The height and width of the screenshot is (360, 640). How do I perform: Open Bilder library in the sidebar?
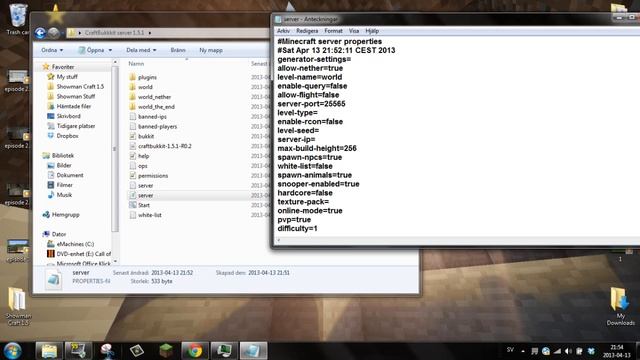(64, 165)
